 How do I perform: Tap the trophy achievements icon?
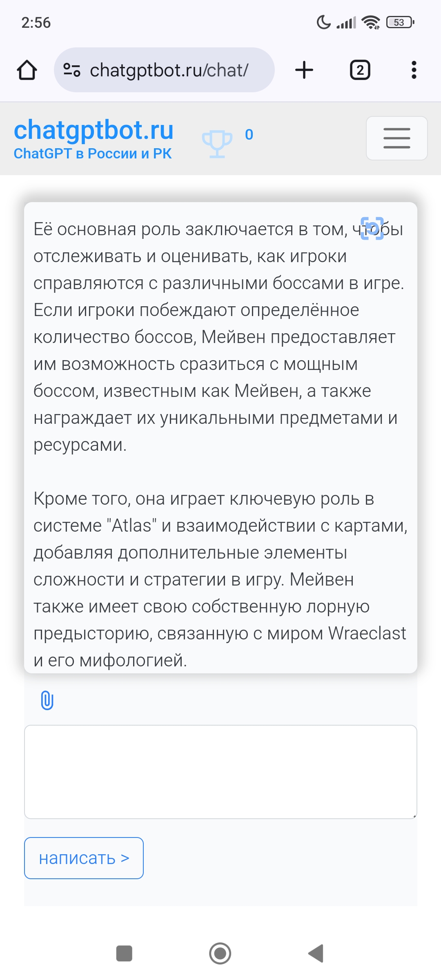(217, 144)
